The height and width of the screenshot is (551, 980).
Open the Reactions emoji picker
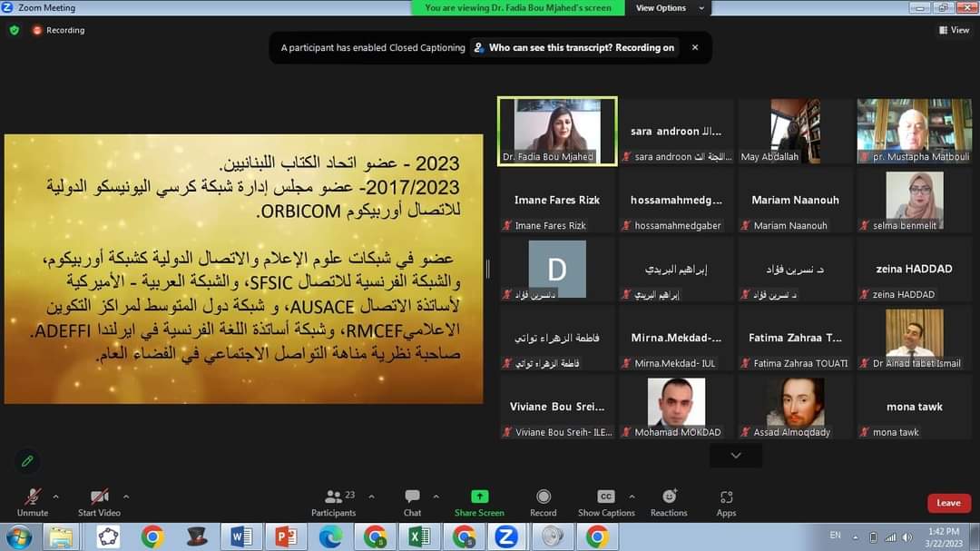point(669,497)
